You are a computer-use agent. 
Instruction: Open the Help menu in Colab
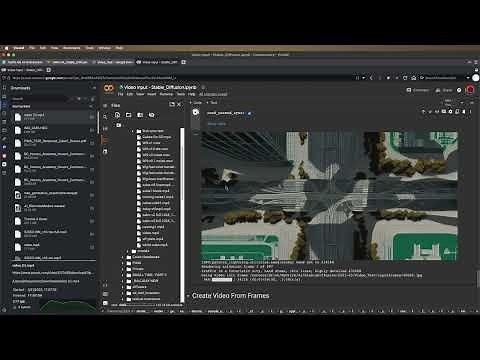coord(191,94)
